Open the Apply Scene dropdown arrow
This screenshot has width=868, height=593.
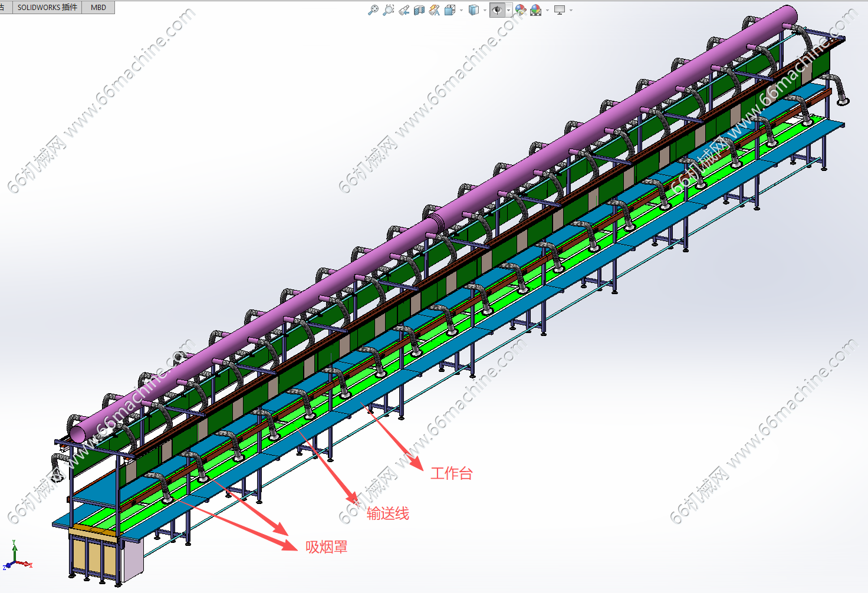[547, 10]
